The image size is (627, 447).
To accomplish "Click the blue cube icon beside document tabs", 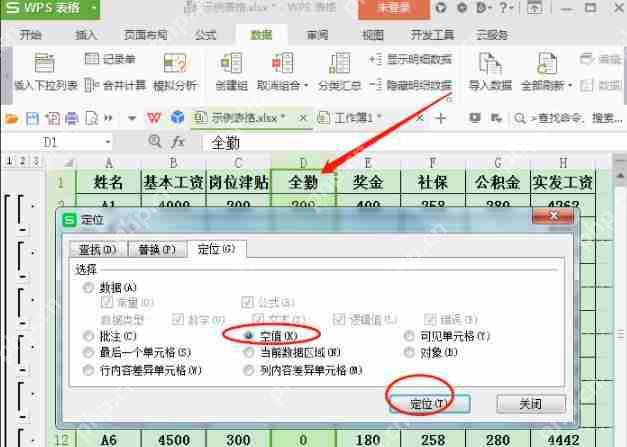I will click(177, 118).
